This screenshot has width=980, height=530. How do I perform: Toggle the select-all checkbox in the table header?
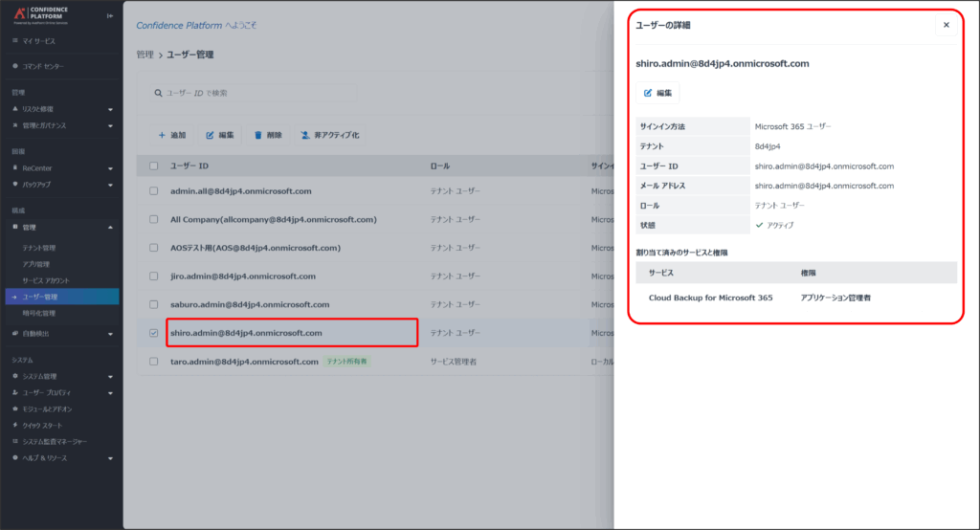(x=154, y=166)
